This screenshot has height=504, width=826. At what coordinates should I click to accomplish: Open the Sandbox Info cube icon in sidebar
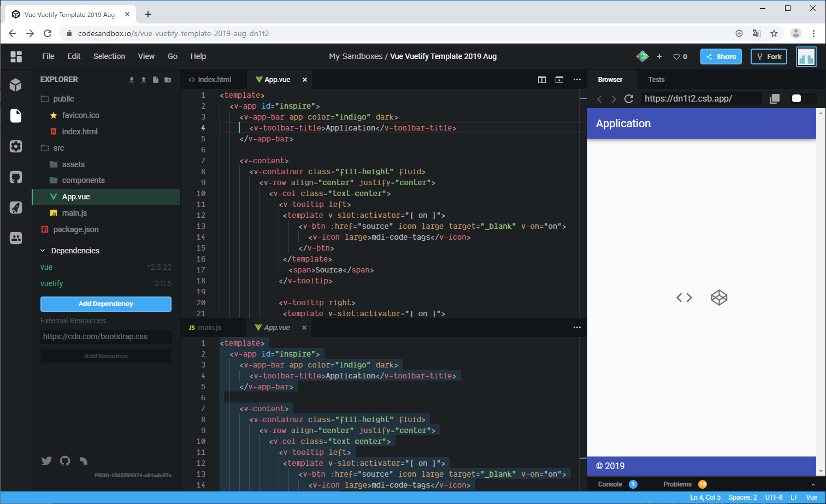[x=16, y=85]
